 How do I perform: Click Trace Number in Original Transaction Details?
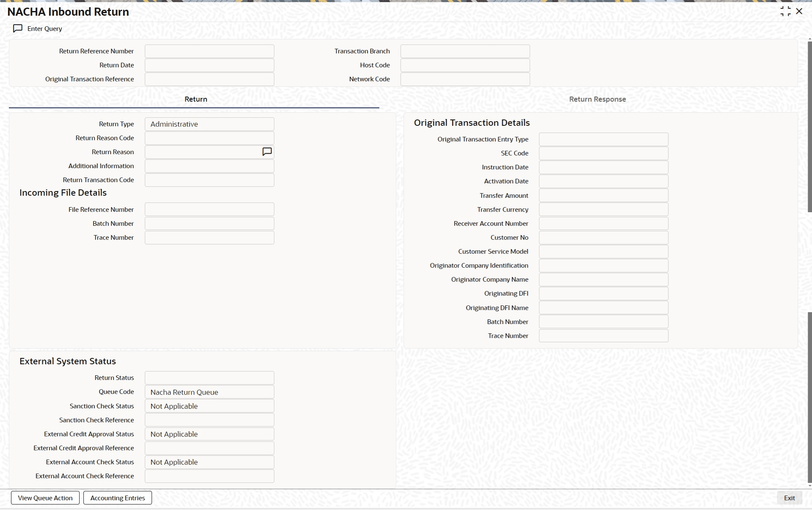point(604,335)
